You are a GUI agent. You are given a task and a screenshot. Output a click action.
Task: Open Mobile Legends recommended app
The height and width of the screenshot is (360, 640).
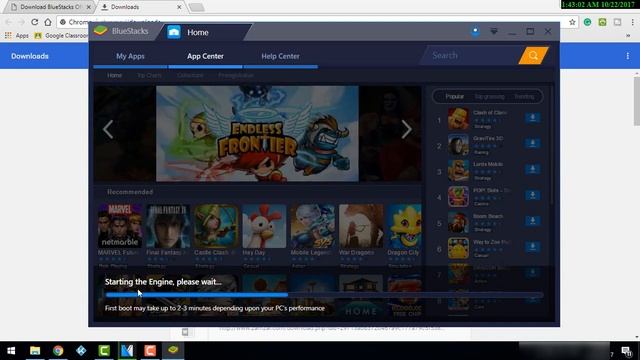point(313,226)
